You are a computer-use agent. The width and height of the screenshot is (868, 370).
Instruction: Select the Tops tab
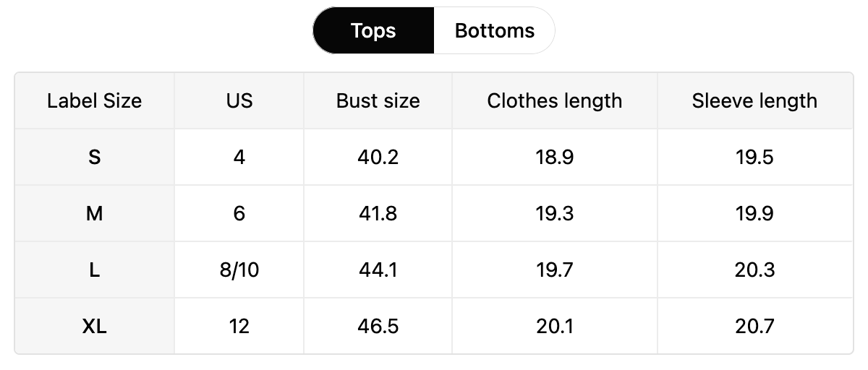(x=373, y=30)
